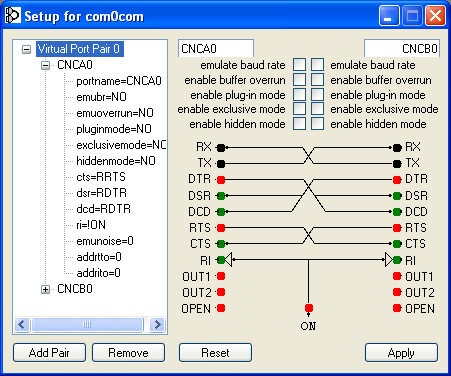Click the right OUT1 red pin

(397, 276)
